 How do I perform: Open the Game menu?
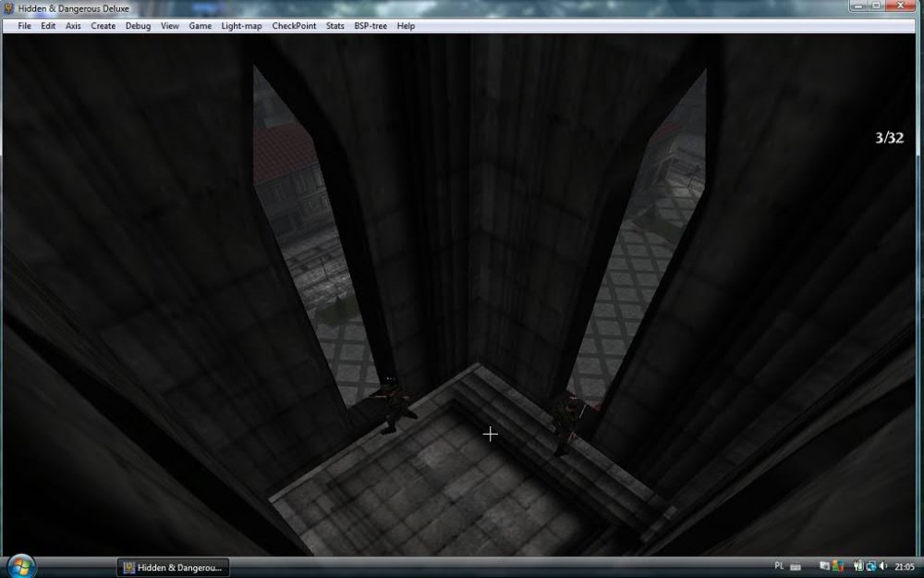click(201, 26)
